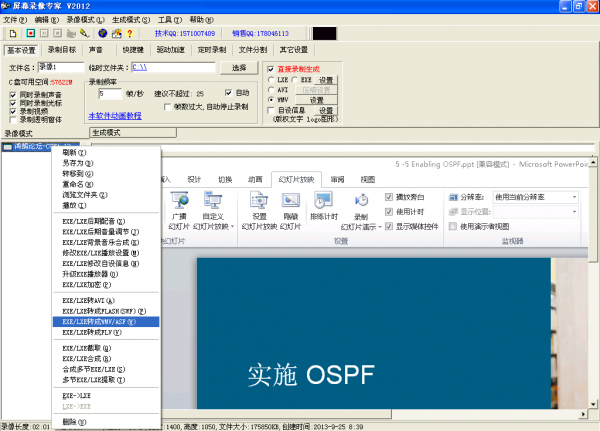Click the 文件名 input field

[61, 67]
